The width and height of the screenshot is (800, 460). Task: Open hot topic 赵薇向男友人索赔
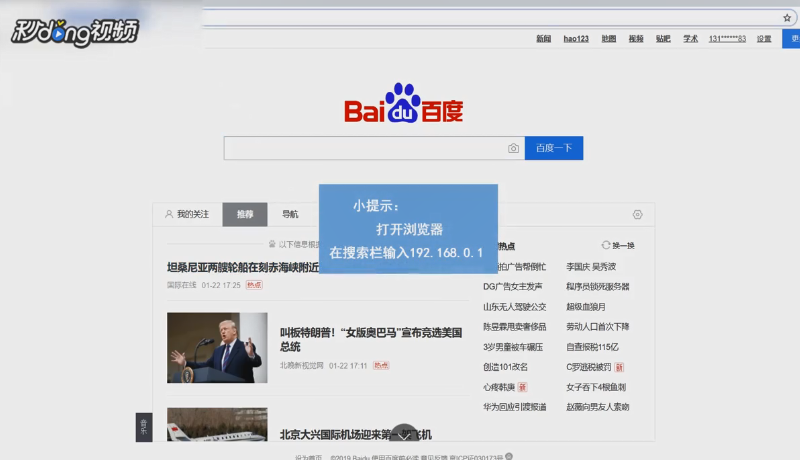click(597, 407)
